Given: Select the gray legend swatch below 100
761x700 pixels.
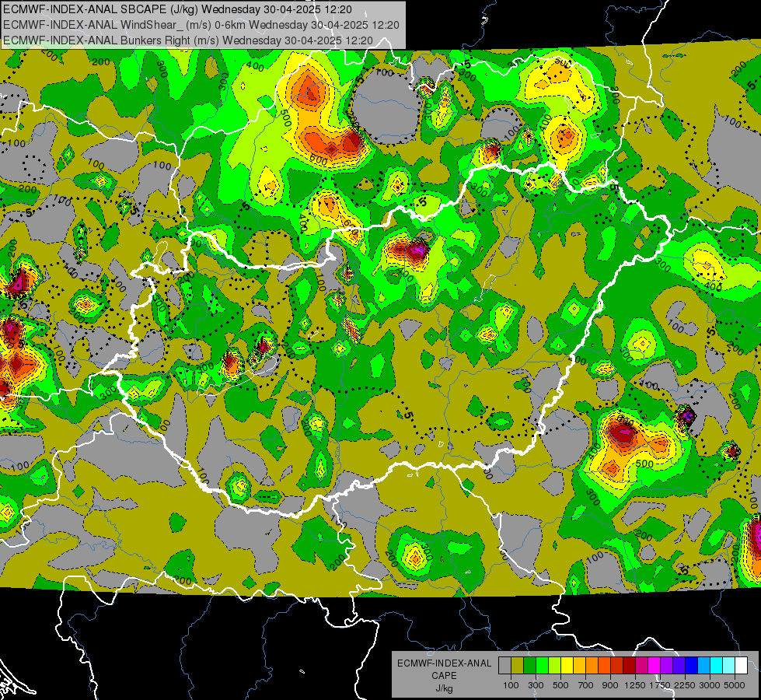Looking at the screenshot, I should (504, 666).
